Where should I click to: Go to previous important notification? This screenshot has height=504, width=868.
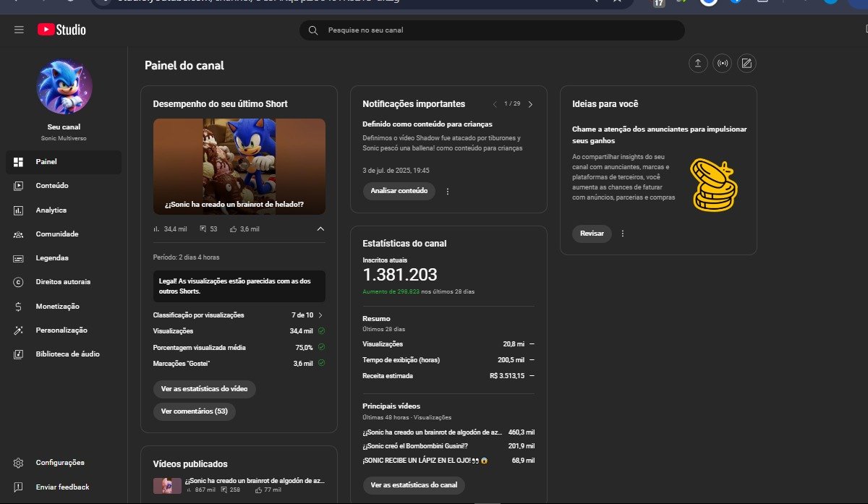495,104
